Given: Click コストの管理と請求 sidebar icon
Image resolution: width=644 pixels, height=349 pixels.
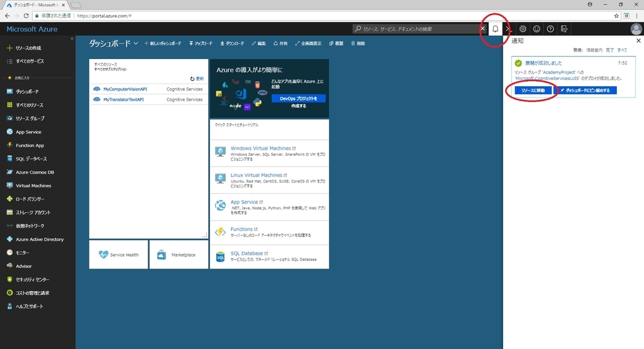Looking at the screenshot, I should tap(9, 293).
